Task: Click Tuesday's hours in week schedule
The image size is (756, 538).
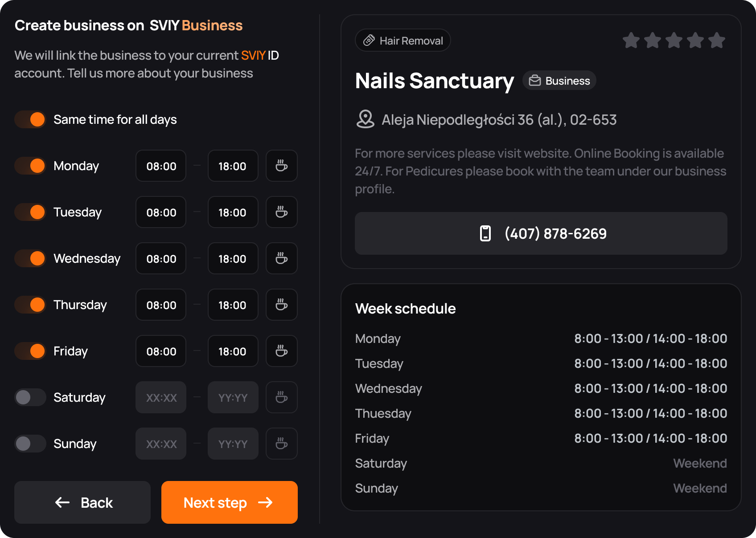Action: point(651,363)
